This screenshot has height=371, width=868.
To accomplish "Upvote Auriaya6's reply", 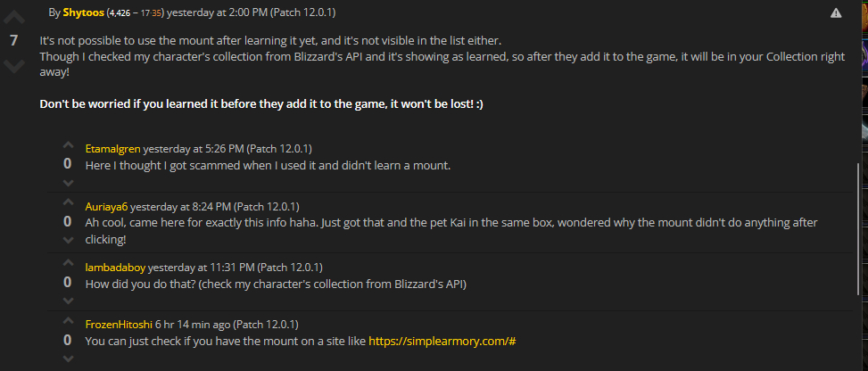I will point(68,203).
